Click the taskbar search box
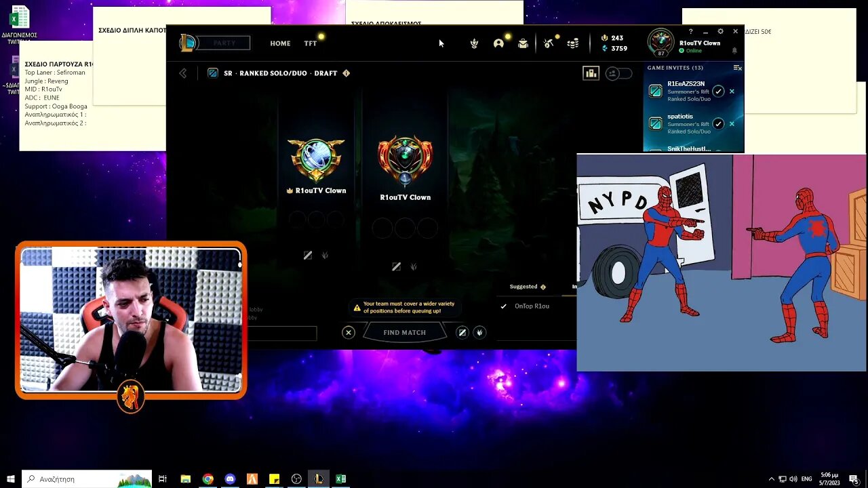The image size is (868, 488). [x=87, y=479]
